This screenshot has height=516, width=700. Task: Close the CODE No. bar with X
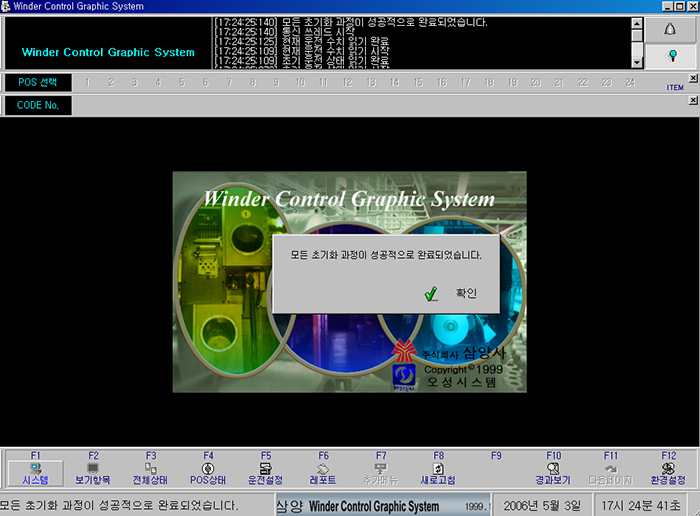(x=694, y=100)
